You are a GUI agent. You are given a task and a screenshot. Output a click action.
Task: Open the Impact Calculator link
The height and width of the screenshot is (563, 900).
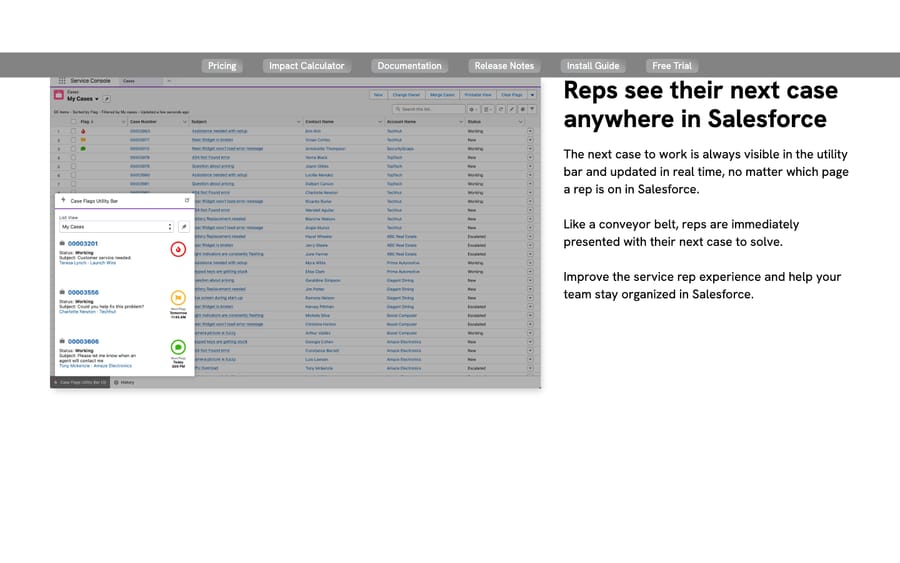click(x=307, y=66)
